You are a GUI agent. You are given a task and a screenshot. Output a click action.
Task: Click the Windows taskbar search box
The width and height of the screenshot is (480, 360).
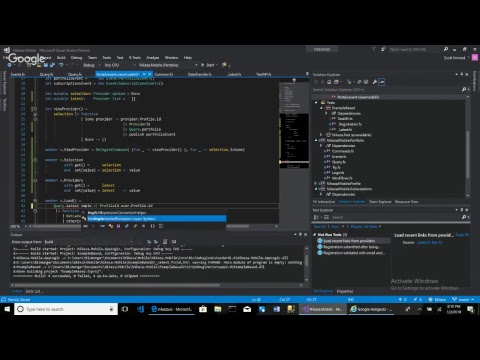66,309
